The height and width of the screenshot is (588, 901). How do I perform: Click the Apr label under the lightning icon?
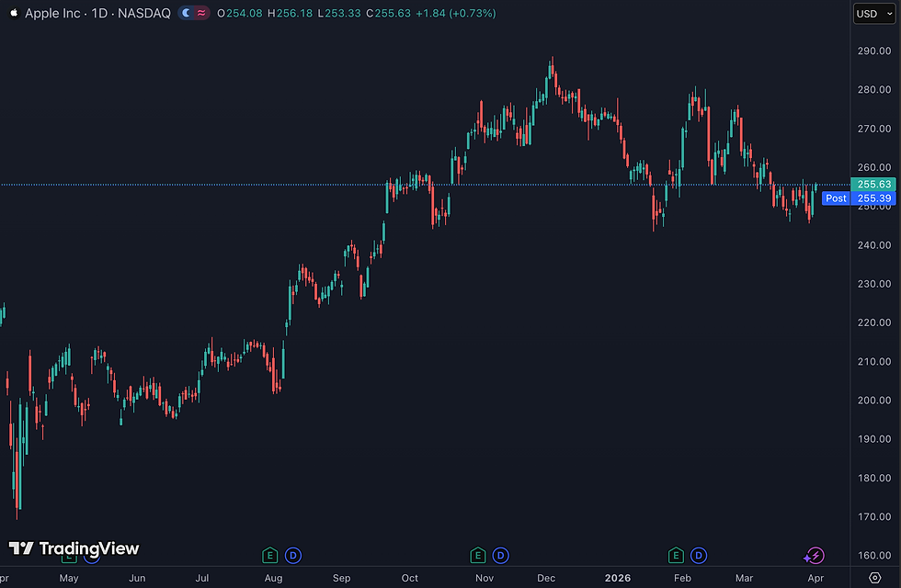(816, 578)
